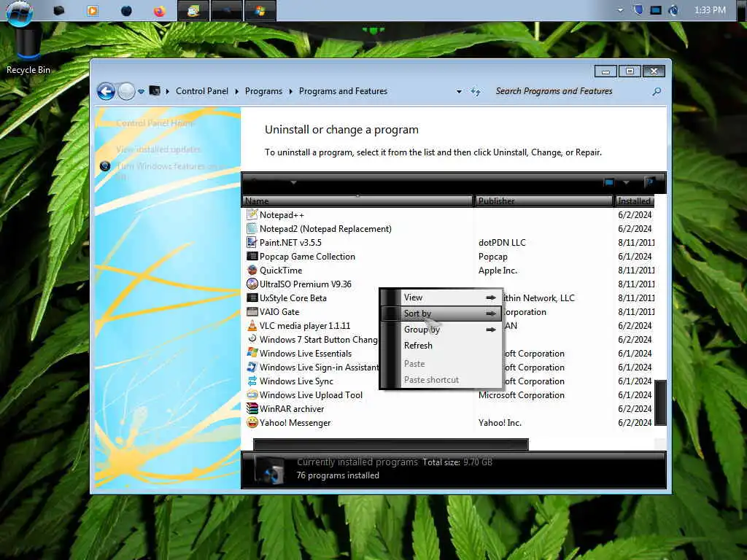Open the security shield tray icon
This screenshot has height=560, width=747.
pos(638,10)
